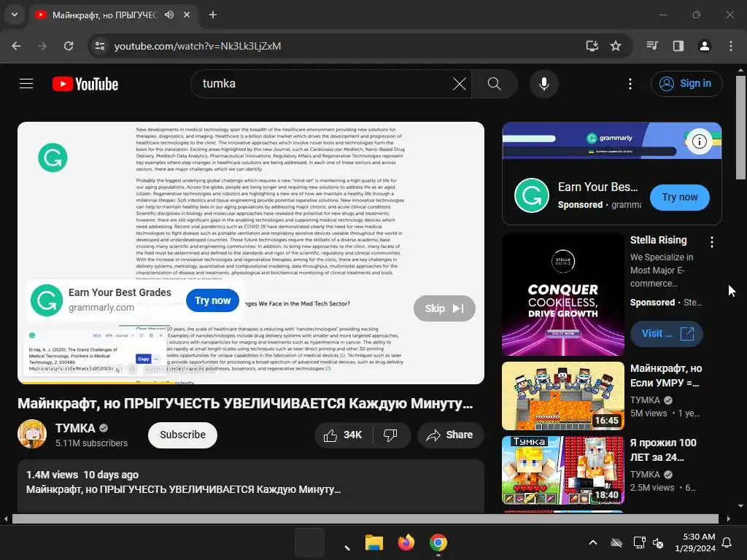Start voice search with the microphone

(x=543, y=84)
